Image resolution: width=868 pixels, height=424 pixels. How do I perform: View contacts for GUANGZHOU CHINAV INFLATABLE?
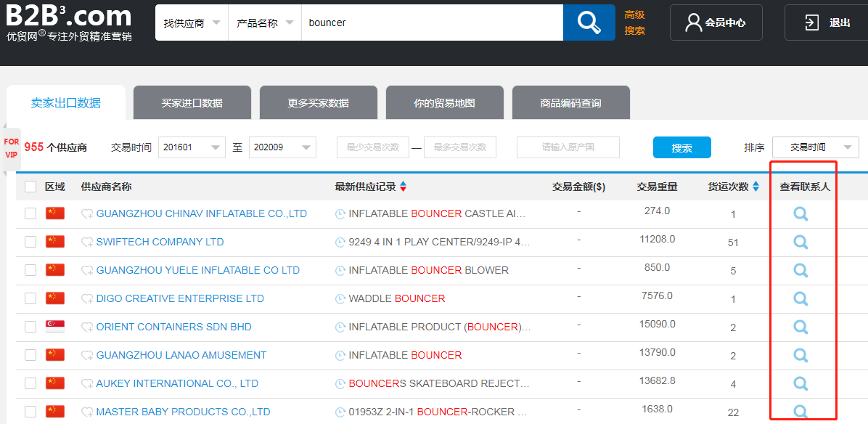801,213
